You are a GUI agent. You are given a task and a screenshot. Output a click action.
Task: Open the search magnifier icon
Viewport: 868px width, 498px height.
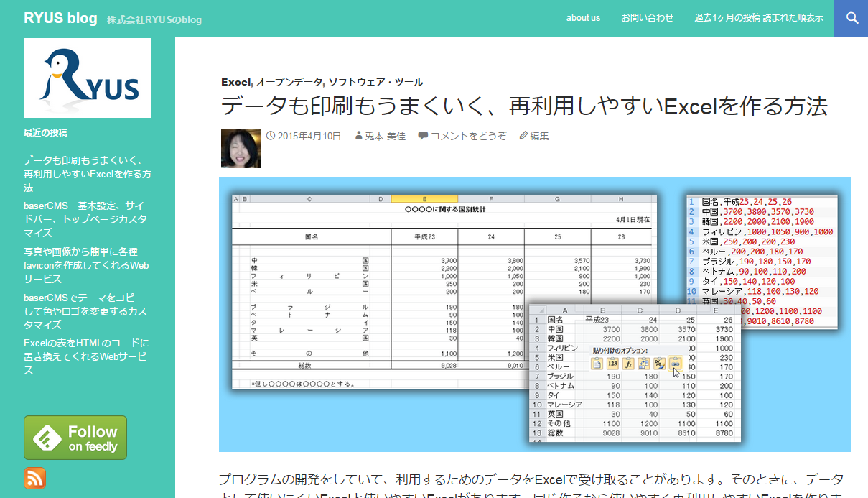851,18
